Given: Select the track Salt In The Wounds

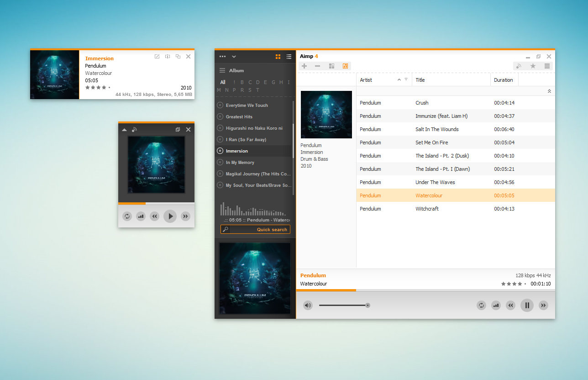Looking at the screenshot, I should (x=456, y=129).
